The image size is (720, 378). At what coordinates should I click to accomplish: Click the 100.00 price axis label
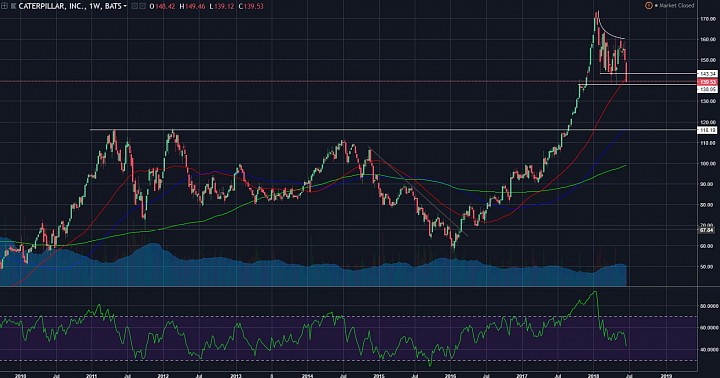coord(708,164)
